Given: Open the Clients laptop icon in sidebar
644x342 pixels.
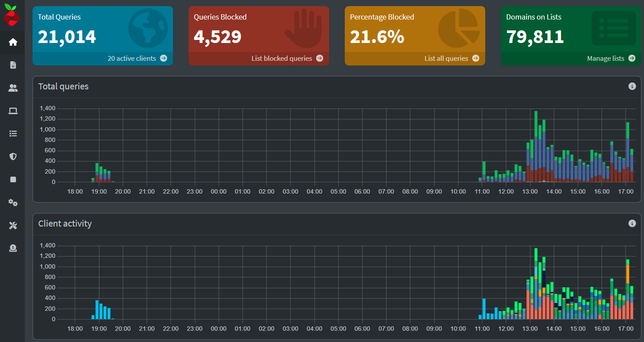Looking at the screenshot, I should point(13,111).
